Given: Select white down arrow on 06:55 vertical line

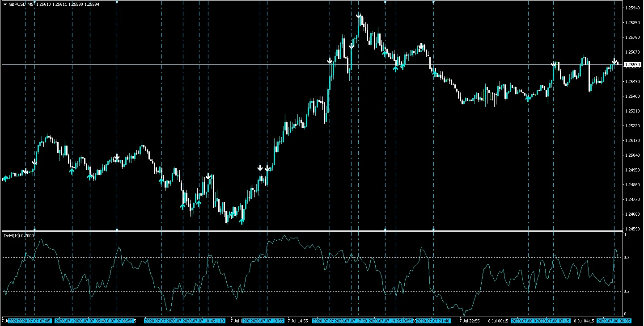Looking at the screenshot, I should 117,157.
